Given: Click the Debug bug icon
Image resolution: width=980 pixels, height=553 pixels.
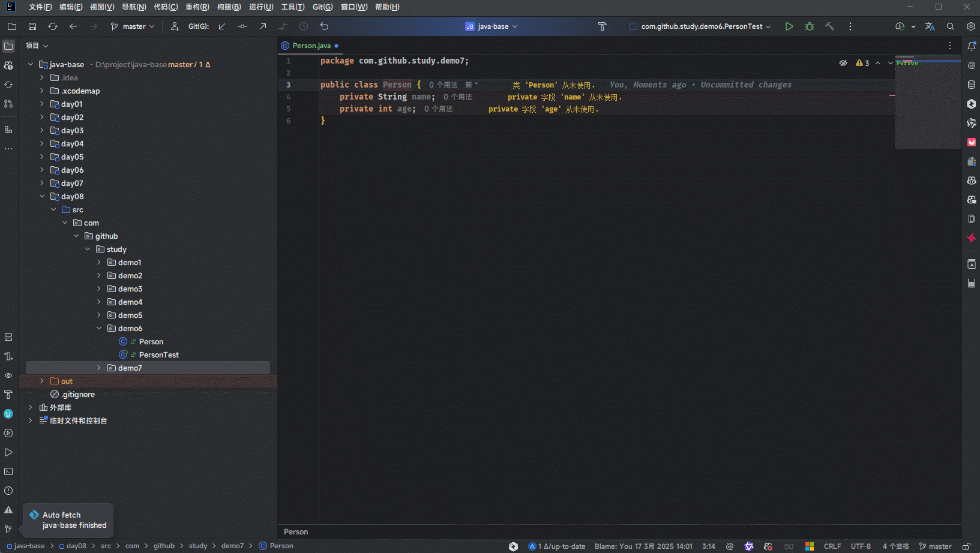Looking at the screenshot, I should [810, 26].
